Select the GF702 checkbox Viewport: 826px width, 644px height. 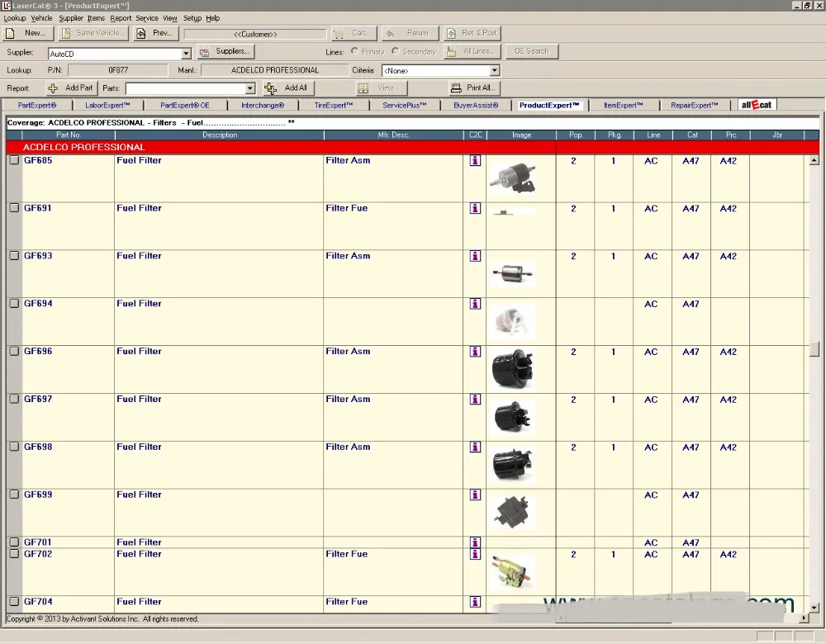tap(14, 554)
